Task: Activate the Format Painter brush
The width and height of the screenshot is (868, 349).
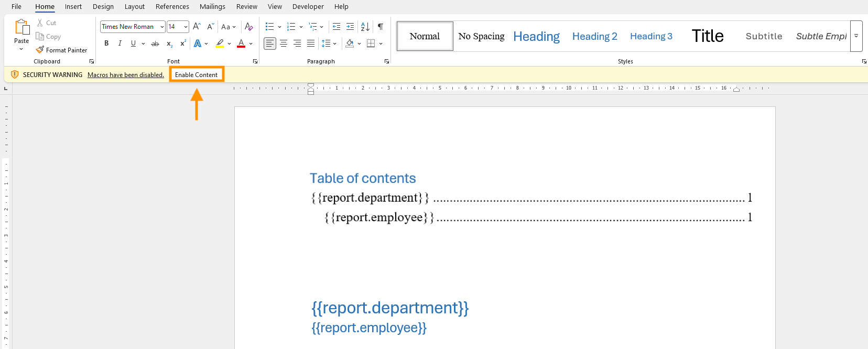Action: click(x=40, y=50)
